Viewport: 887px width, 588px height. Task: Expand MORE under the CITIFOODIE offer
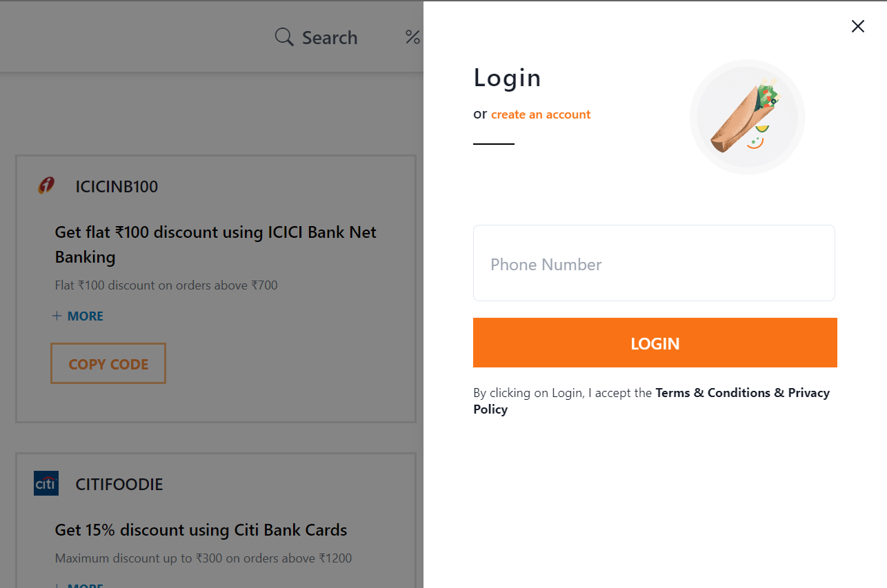pyautogui.click(x=78, y=585)
